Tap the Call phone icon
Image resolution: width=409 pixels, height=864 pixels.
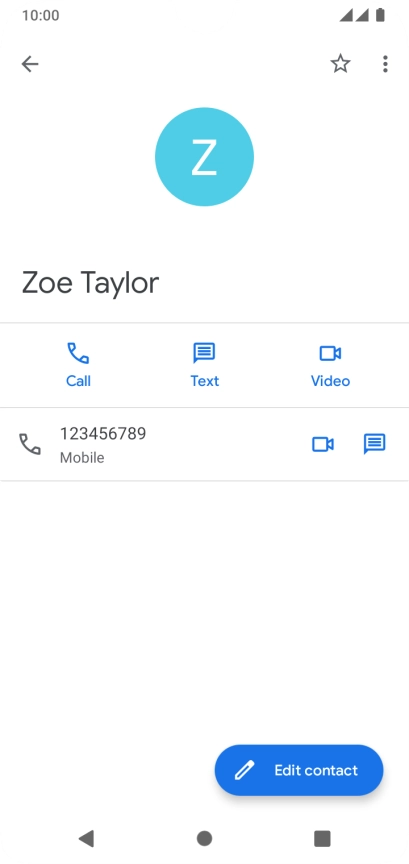(78, 353)
